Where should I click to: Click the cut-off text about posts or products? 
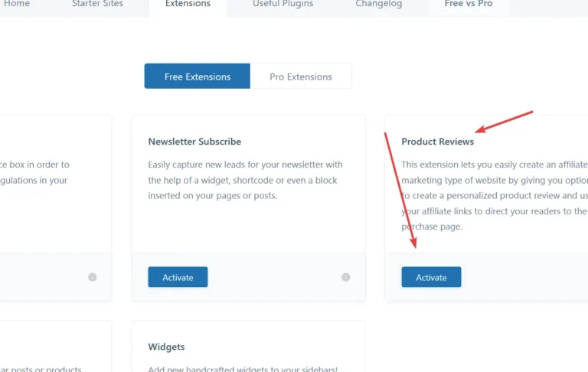42,369
